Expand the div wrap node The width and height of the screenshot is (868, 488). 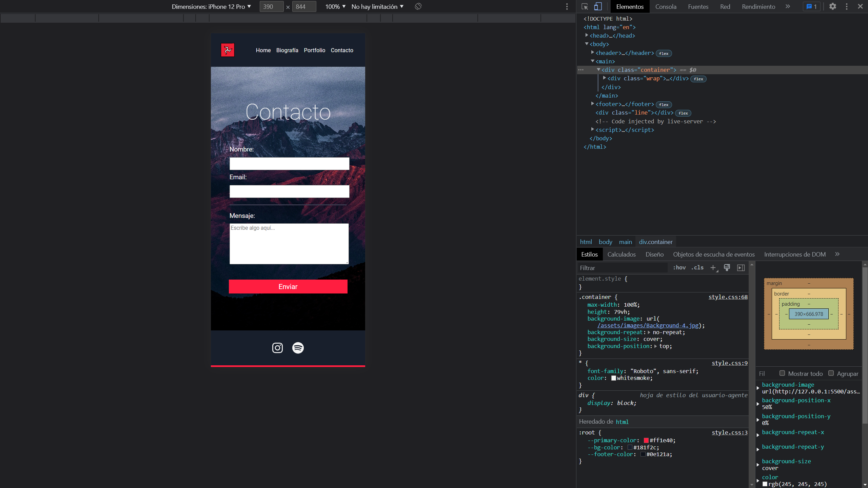(x=604, y=78)
